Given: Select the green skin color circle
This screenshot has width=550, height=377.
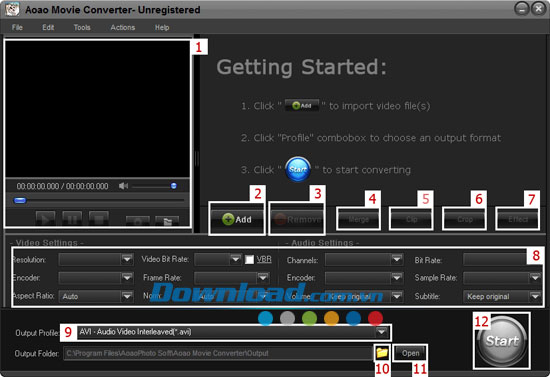Looking at the screenshot, I should [x=309, y=318].
